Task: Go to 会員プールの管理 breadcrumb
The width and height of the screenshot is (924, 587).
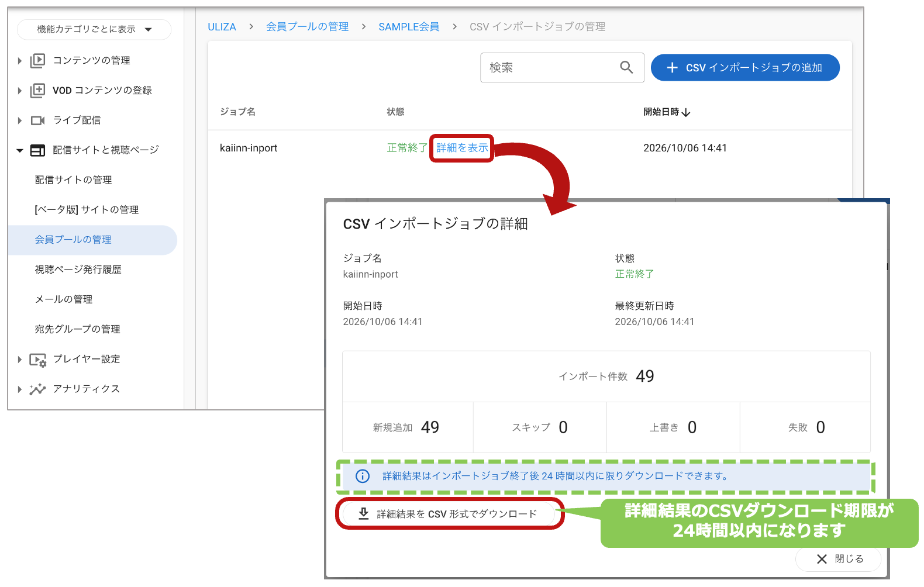Action: (x=307, y=27)
